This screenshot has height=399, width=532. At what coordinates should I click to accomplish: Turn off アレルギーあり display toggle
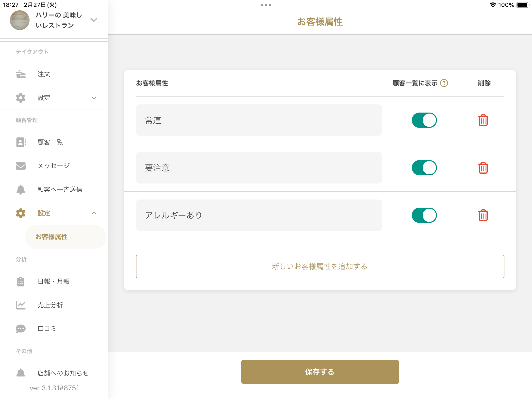(424, 215)
